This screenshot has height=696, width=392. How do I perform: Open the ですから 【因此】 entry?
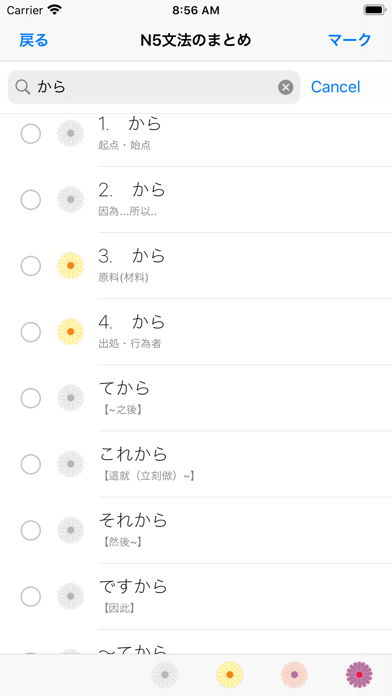tap(196, 596)
